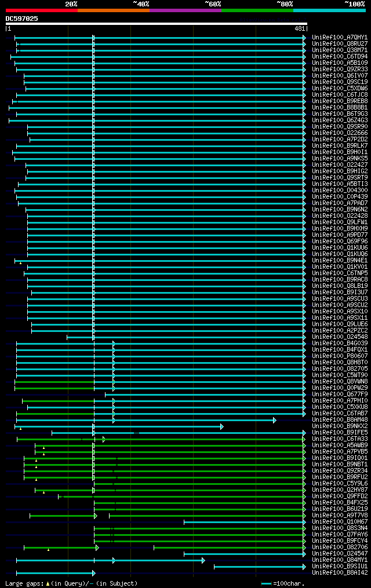Image resolution: width=371 pixels, height=588 pixels.
Task: Select hit label UniRef100_O22666
Action: pyautogui.click(x=340, y=133)
